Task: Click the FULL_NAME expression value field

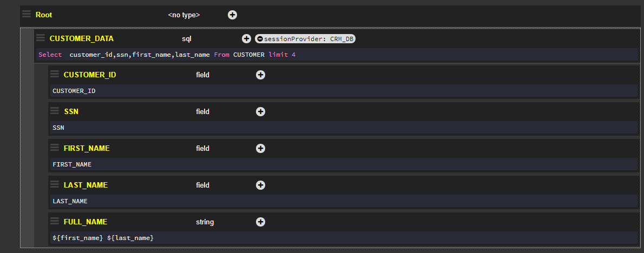Action: [x=103, y=238]
